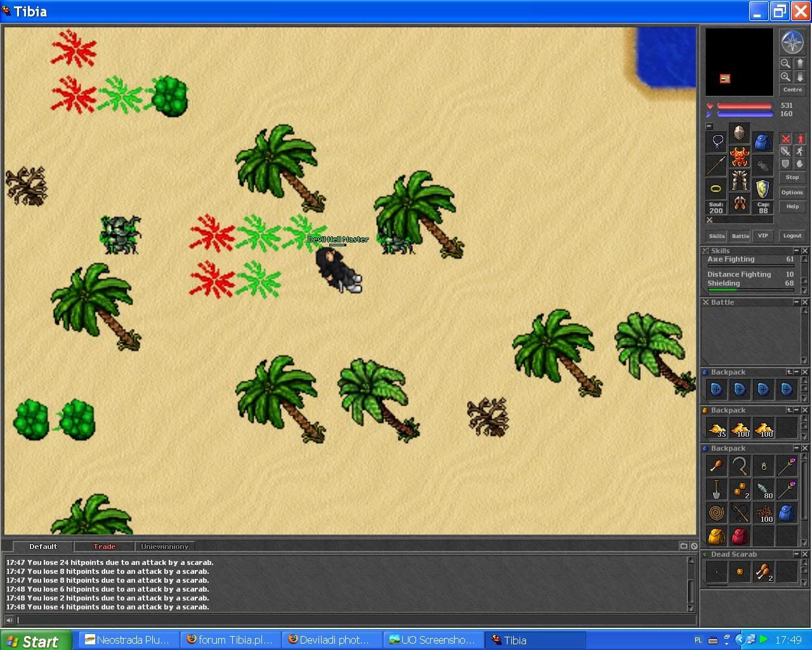Go up a level in gold Backpack
The width and height of the screenshot is (812, 650).
coord(789,410)
